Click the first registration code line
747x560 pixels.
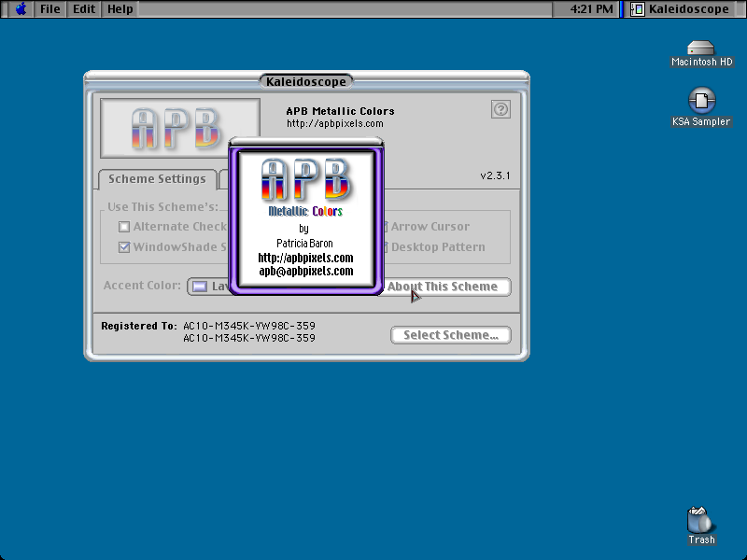pos(249,326)
